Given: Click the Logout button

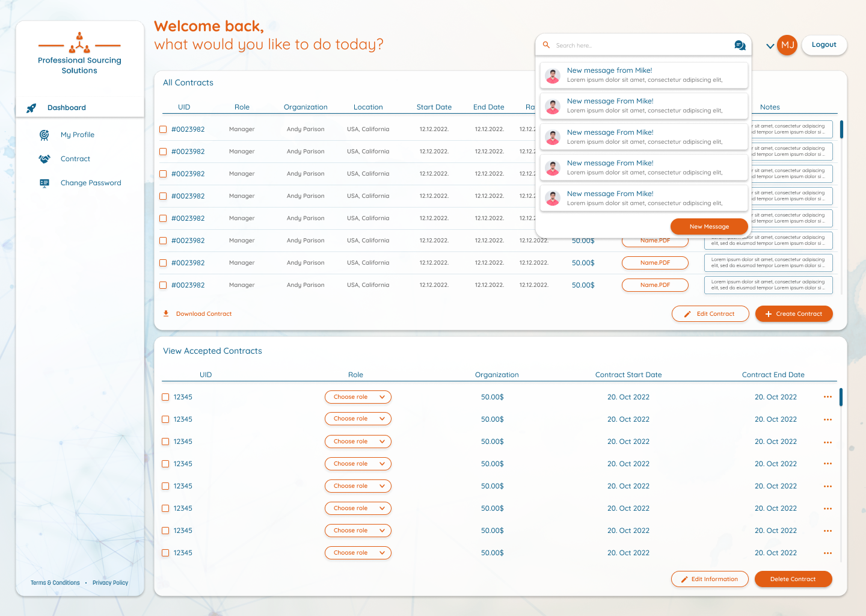Looking at the screenshot, I should pyautogui.click(x=824, y=45).
